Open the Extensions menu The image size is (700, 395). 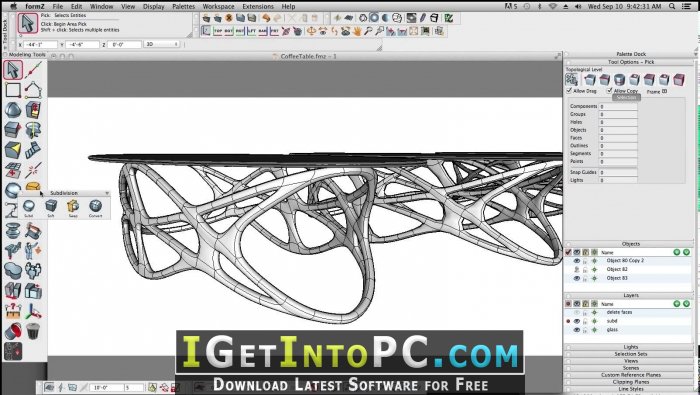click(x=258, y=6)
